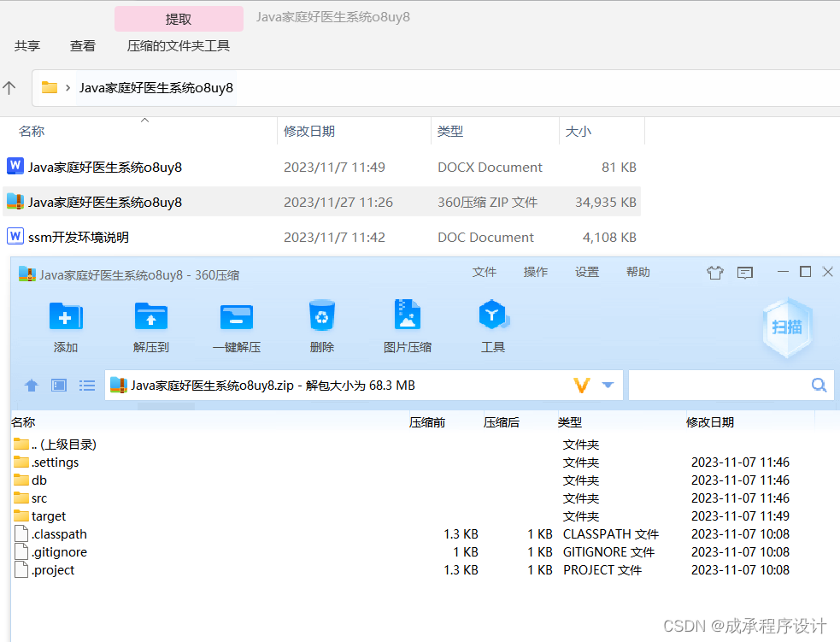The image size is (840, 642).
Task: Select the DOCX file Java家庭好医生系统o8uy8
Action: click(x=105, y=168)
